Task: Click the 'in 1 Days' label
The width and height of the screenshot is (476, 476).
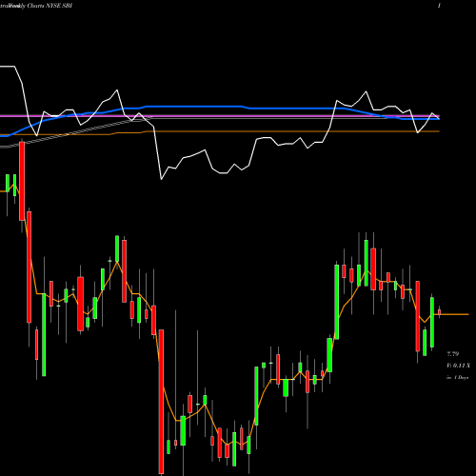Action: [x=457, y=378]
